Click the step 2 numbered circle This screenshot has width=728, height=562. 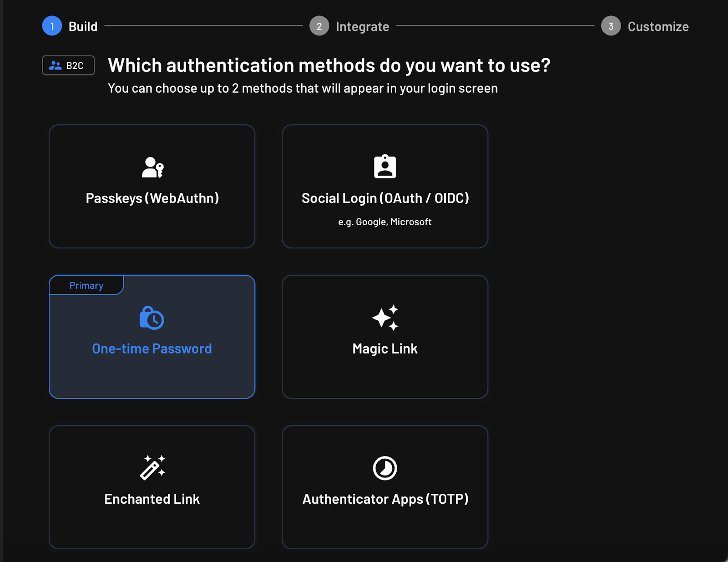tap(319, 26)
